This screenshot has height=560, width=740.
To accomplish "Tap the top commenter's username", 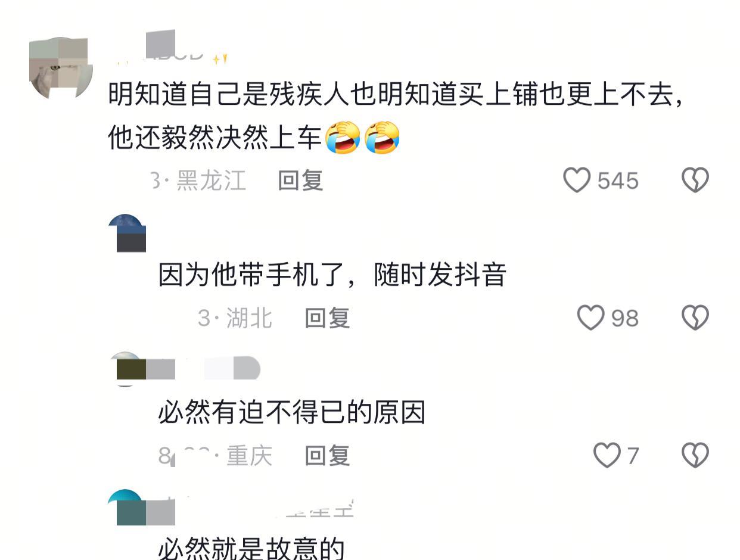I will coord(172,52).
